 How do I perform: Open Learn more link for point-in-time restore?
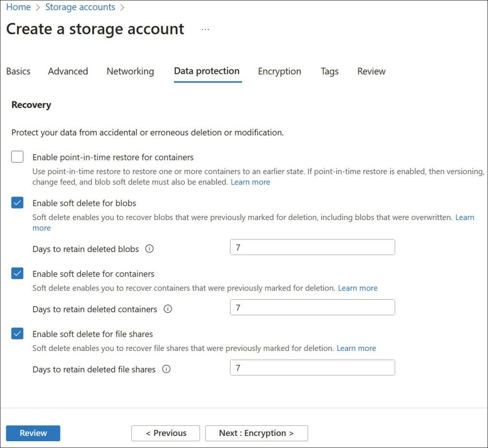[250, 182]
